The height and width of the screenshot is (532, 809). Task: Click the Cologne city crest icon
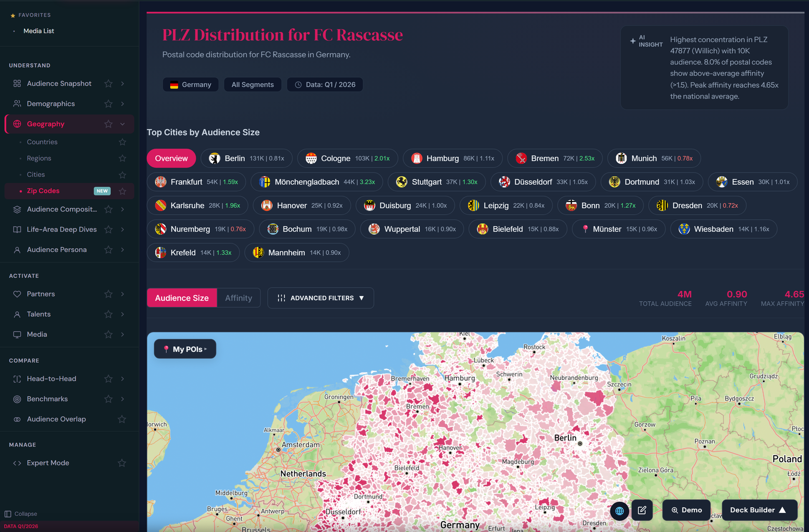pyautogui.click(x=311, y=158)
